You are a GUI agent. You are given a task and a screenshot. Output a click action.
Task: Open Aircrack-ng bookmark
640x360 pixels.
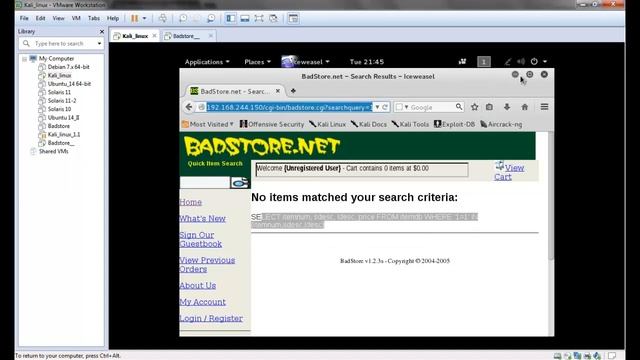[501, 124]
